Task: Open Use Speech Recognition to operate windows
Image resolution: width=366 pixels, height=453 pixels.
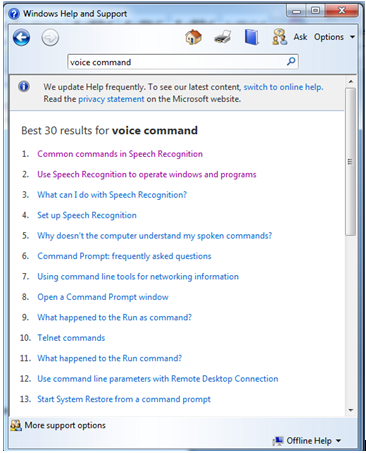Action: click(x=147, y=174)
